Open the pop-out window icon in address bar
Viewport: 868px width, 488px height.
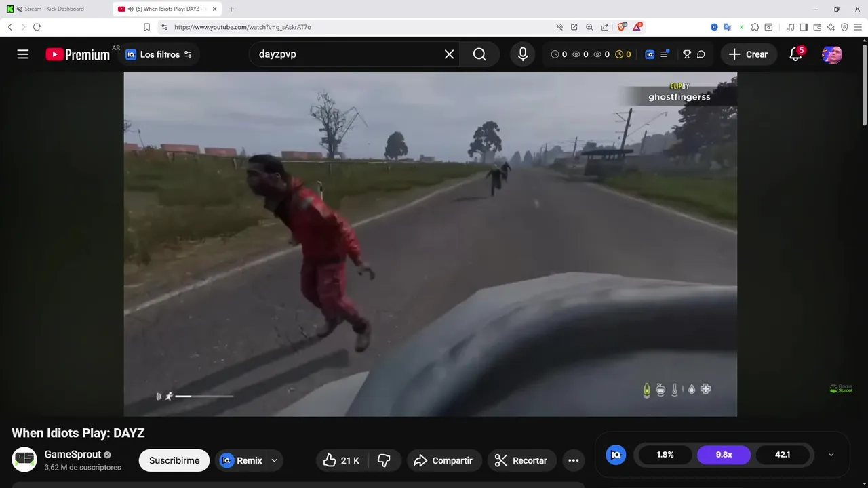point(574,27)
